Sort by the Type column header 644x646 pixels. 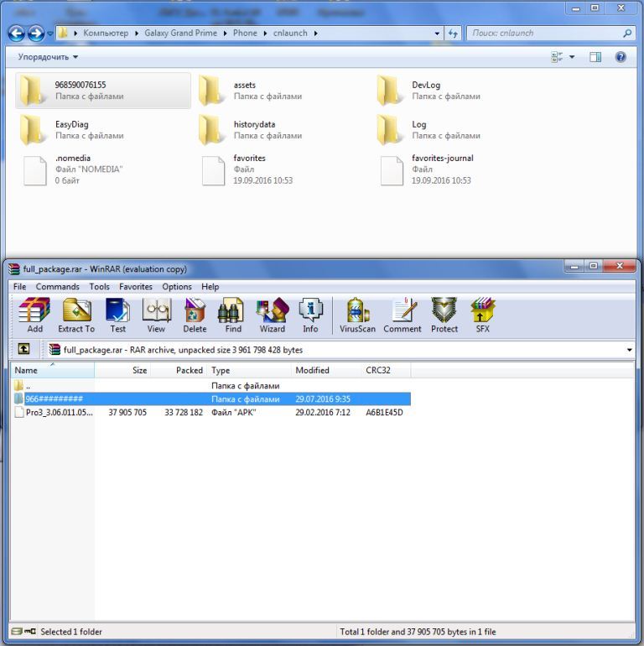click(250, 370)
